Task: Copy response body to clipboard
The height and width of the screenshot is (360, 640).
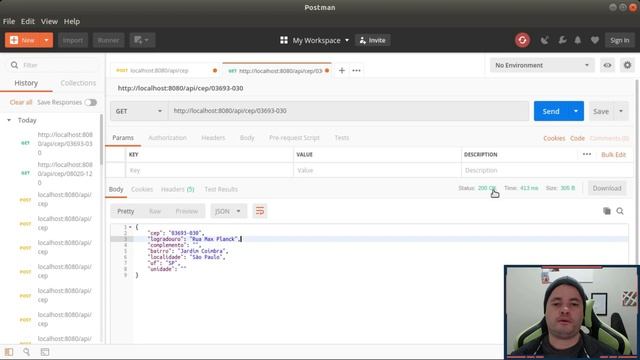Action: (x=607, y=211)
